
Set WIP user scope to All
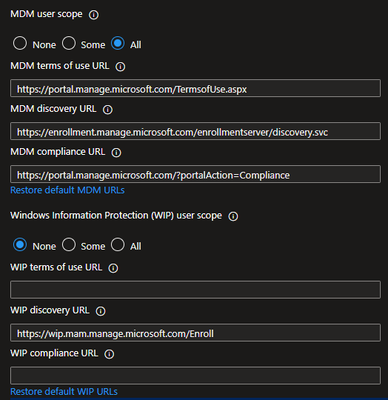point(118,245)
